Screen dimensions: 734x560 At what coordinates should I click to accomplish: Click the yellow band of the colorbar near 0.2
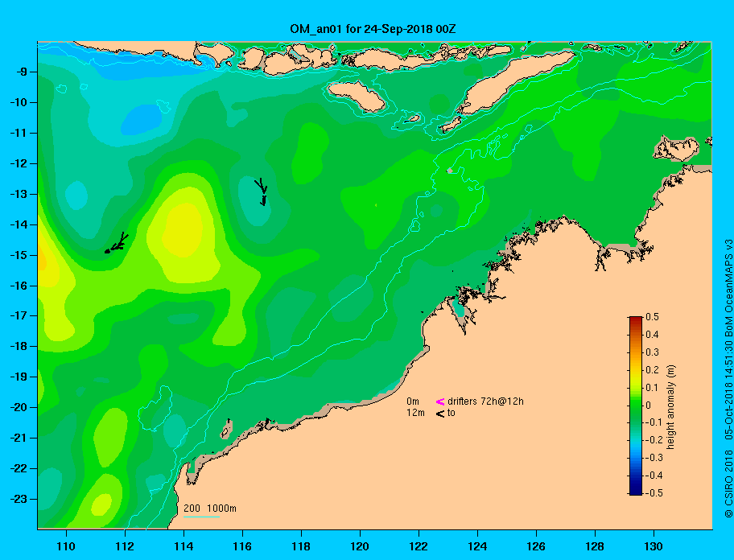636,371
